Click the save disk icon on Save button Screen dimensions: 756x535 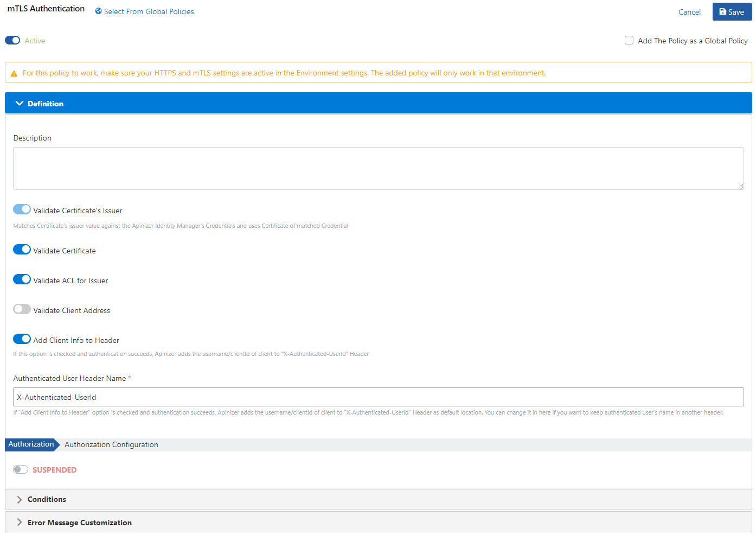point(723,11)
